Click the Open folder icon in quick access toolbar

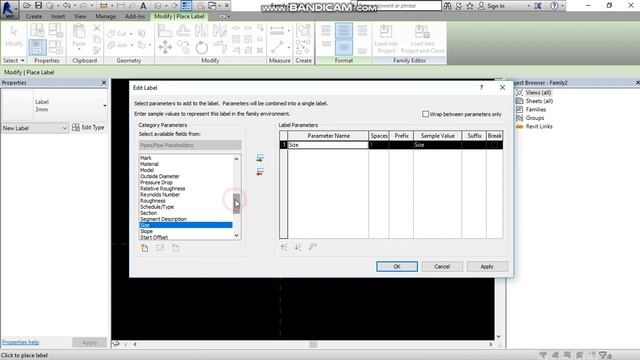tap(27, 6)
